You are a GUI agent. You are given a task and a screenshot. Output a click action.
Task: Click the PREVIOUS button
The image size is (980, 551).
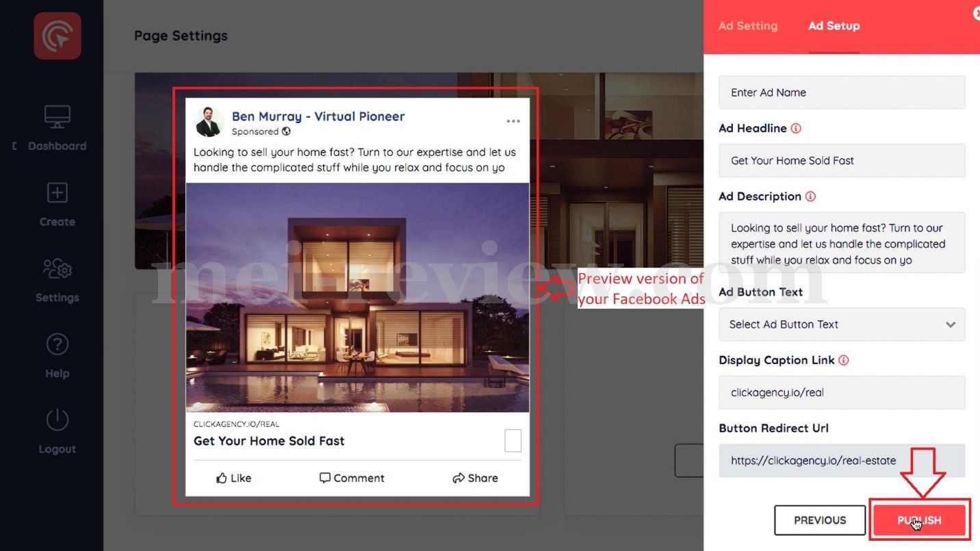click(x=820, y=520)
